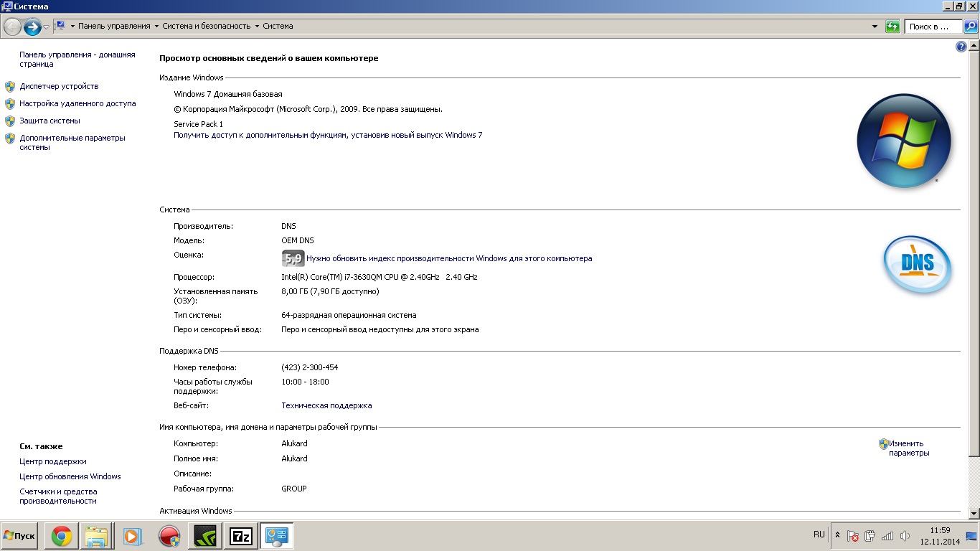Open 7-Zip from the taskbar
This screenshot has height=551, width=980.
coord(240,536)
